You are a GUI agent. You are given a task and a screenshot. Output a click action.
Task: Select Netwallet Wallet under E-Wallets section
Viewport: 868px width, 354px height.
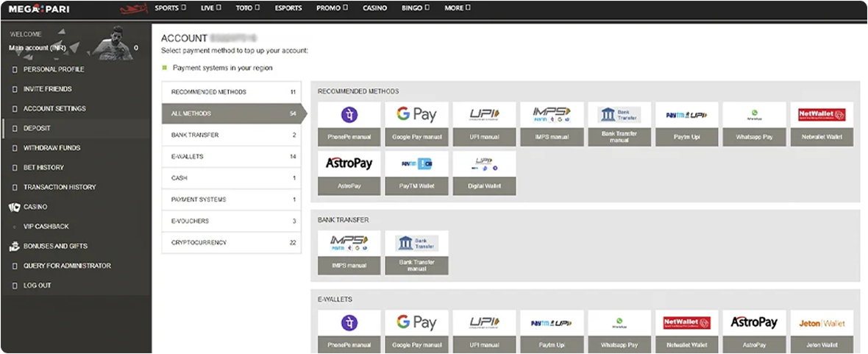pos(687,331)
